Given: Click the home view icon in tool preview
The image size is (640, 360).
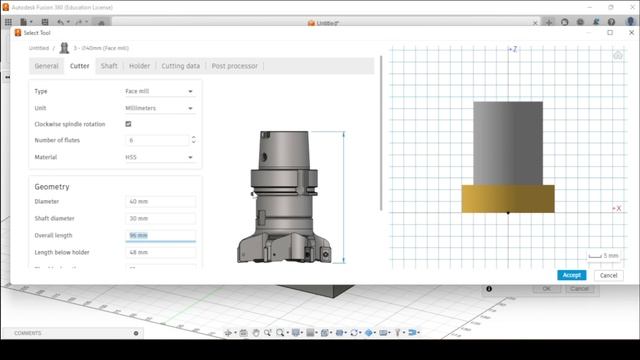Looking at the screenshot, I should tap(618, 55).
